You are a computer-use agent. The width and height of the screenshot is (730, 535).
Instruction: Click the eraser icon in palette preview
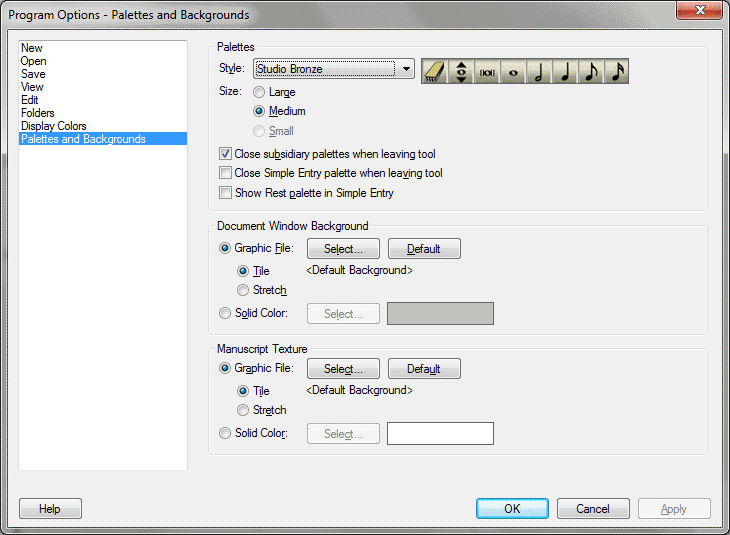pos(434,71)
